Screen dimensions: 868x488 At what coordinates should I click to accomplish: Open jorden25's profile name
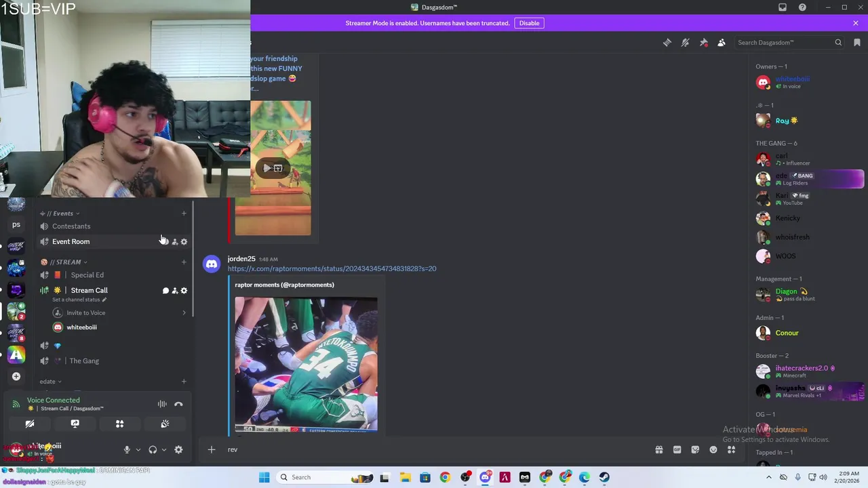(x=241, y=259)
